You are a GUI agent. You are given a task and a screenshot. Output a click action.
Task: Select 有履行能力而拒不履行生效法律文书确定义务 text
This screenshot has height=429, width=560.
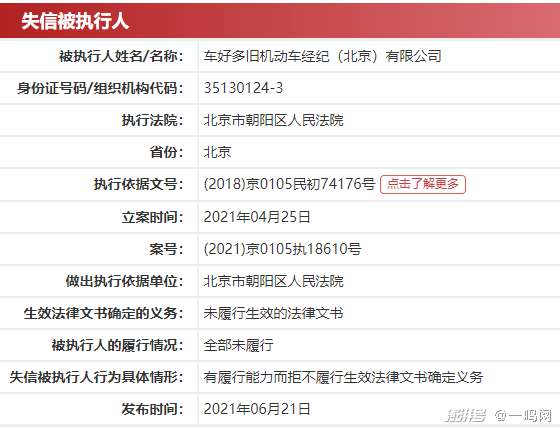click(344, 377)
